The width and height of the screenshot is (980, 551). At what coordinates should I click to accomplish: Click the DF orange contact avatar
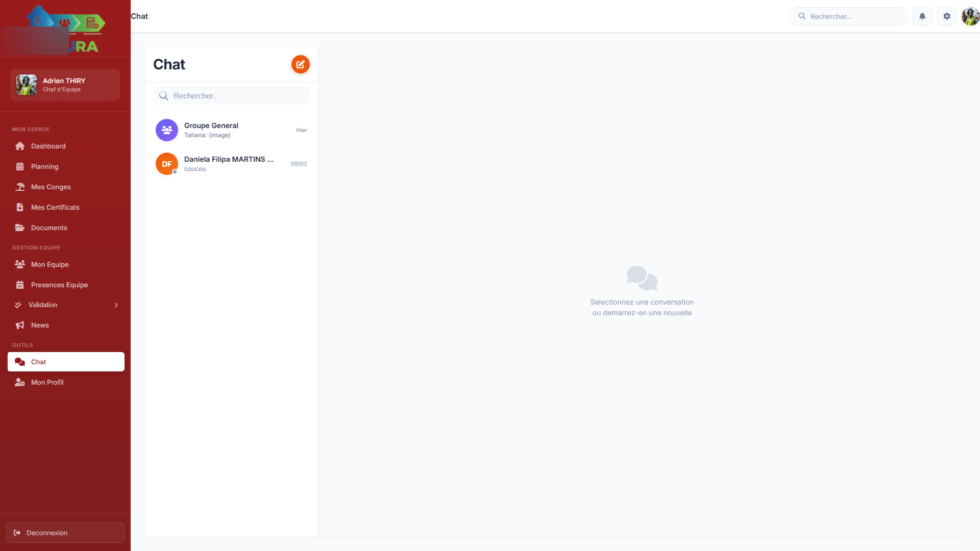(166, 164)
